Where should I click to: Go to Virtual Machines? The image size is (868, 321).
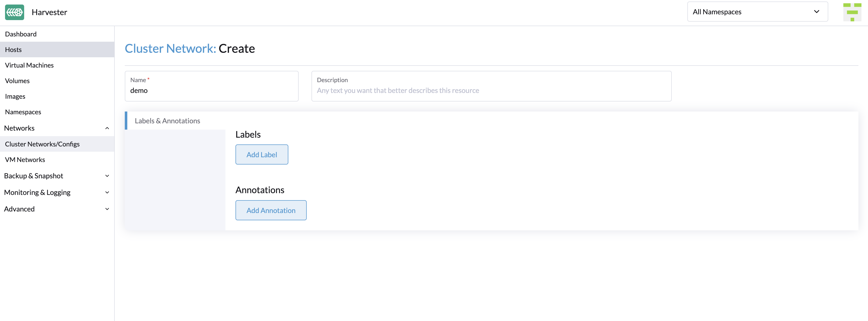point(29,65)
